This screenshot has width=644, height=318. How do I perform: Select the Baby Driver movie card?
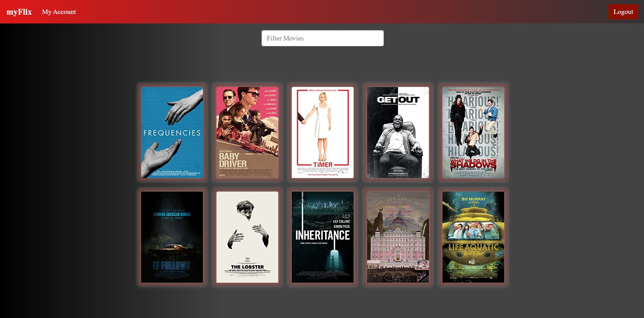point(247,132)
